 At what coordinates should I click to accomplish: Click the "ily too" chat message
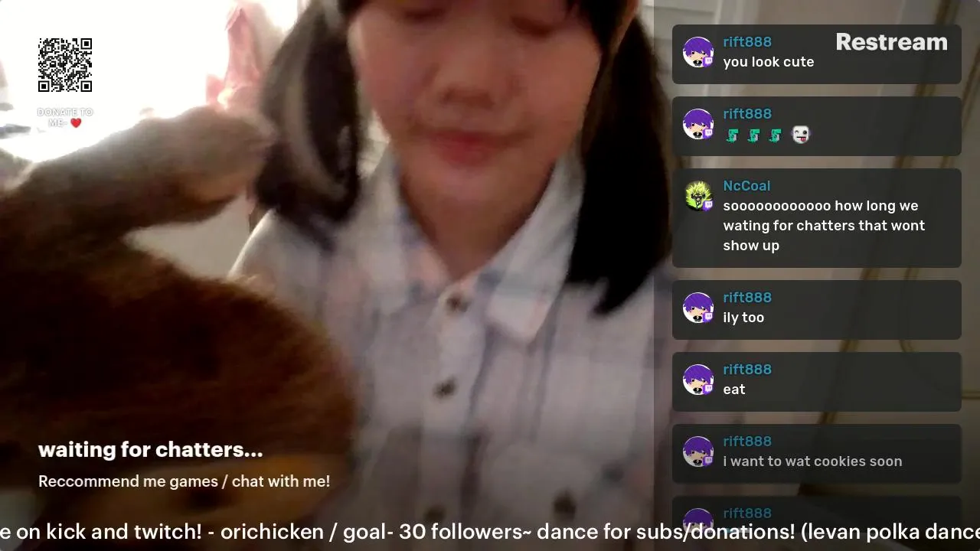743,318
